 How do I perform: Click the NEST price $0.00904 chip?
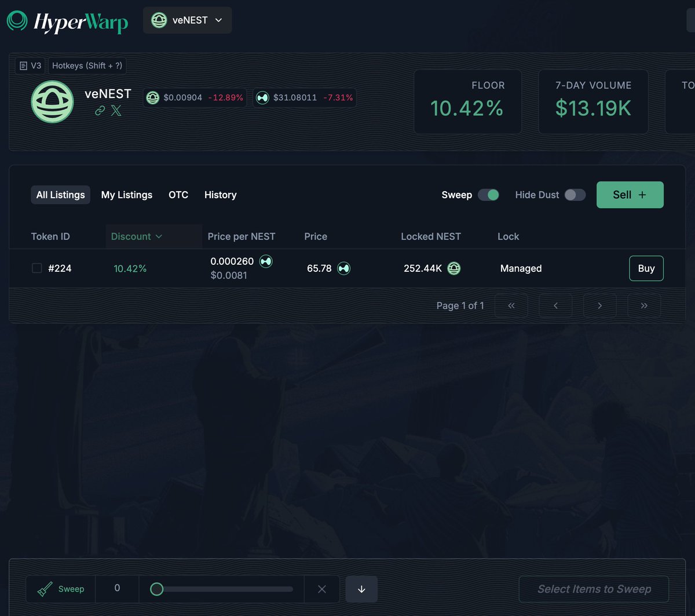point(195,97)
